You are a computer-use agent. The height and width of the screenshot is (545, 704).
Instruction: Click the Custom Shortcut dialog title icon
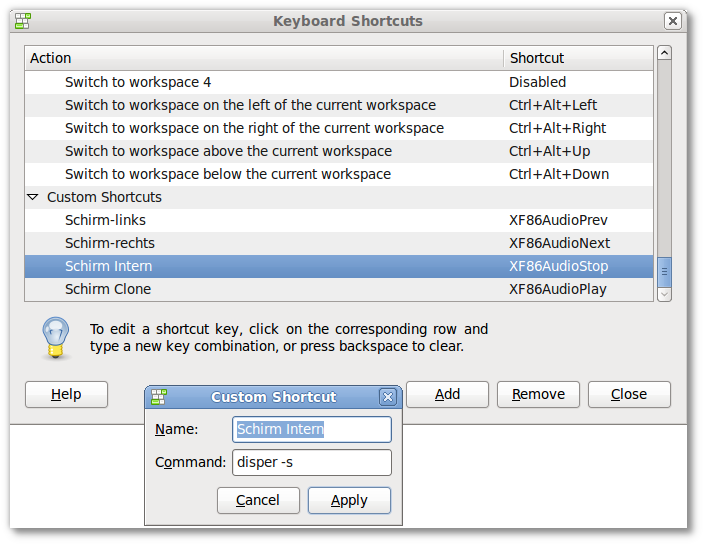tap(159, 396)
